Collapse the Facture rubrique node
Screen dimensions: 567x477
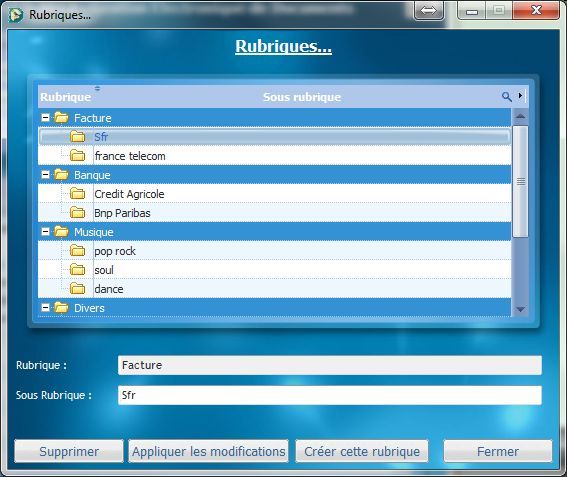[45, 118]
